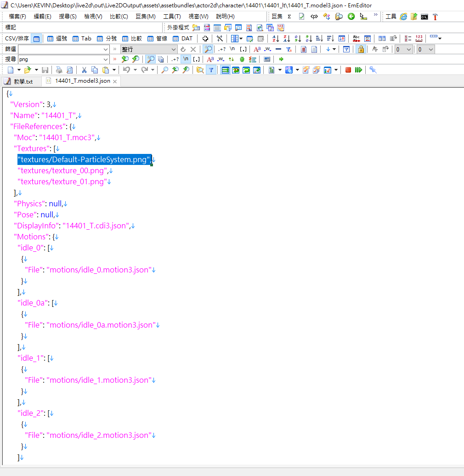Screen dimensions: 464x476
Task: Select the Tab CSV mode button
Action: click(82, 39)
